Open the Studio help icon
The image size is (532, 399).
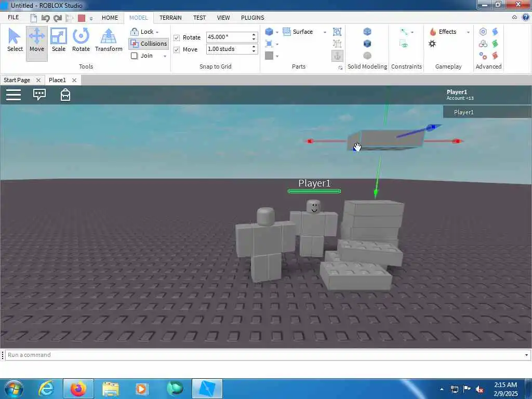[526, 17]
